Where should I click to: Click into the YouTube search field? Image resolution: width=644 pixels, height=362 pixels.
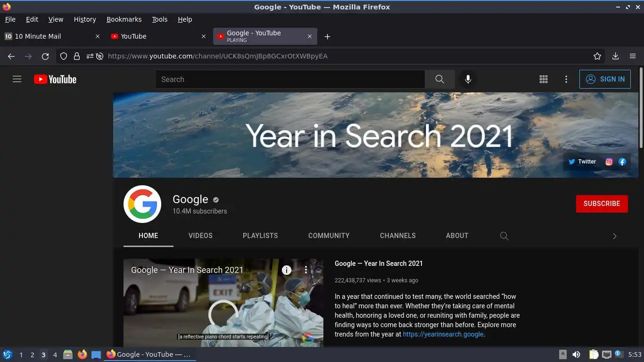(290, 79)
